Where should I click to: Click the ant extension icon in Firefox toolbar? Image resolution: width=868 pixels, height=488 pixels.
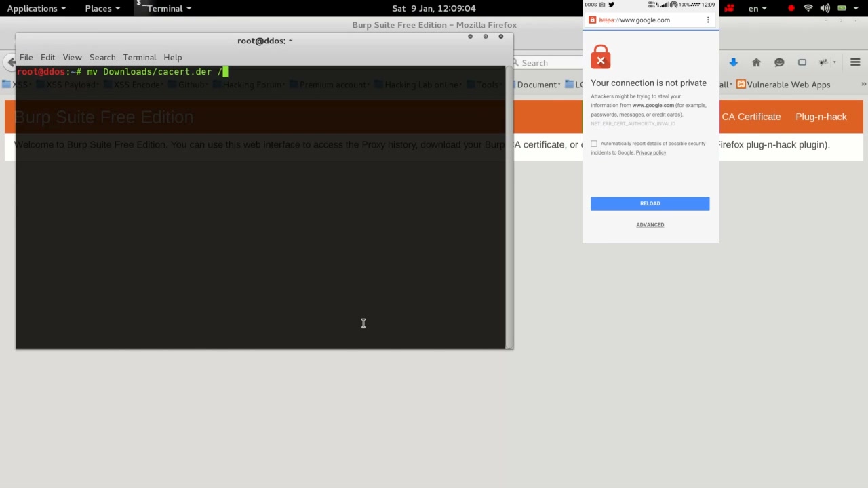click(823, 62)
